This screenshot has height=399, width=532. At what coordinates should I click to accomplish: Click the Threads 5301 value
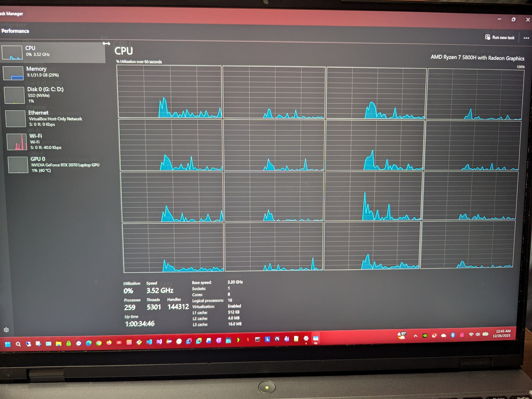tap(154, 307)
